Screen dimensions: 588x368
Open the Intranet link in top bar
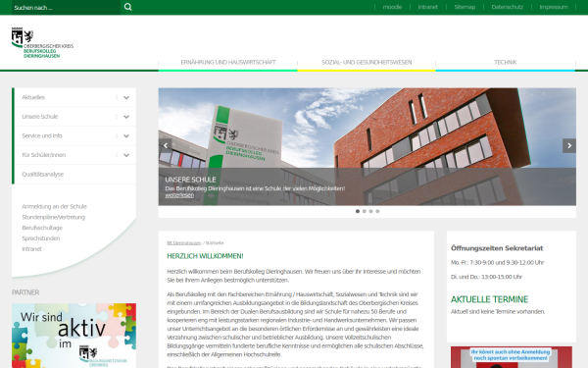[x=428, y=7]
